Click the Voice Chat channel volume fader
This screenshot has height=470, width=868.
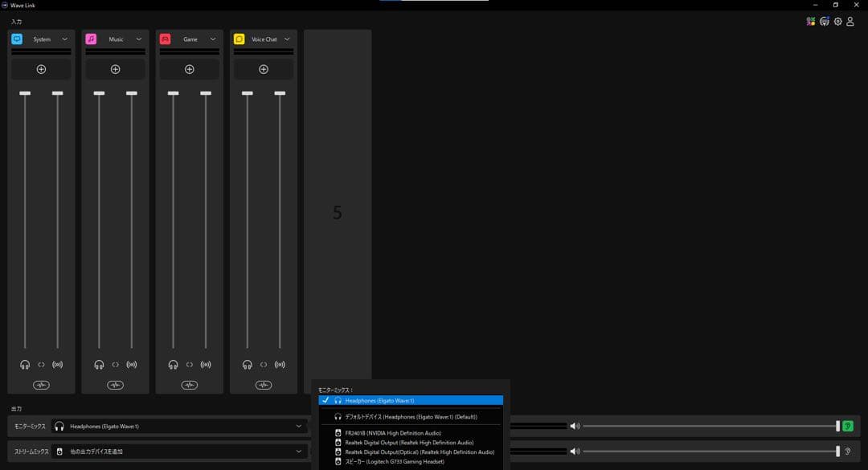pyautogui.click(x=248, y=225)
